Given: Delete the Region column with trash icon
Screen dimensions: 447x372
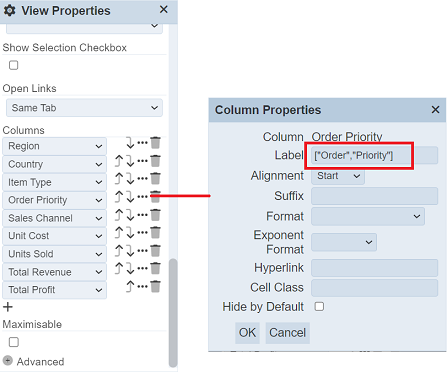Looking at the screenshot, I should pos(155,143).
